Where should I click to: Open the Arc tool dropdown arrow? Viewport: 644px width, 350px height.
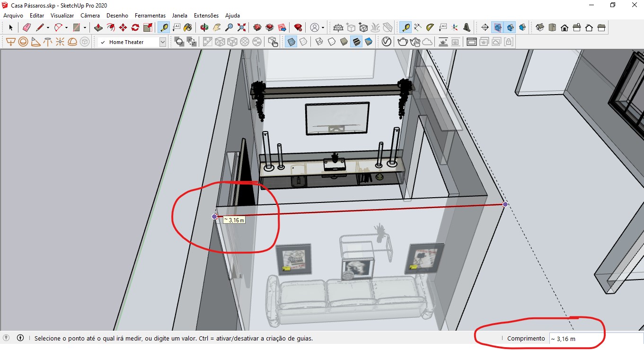pyautogui.click(x=66, y=27)
